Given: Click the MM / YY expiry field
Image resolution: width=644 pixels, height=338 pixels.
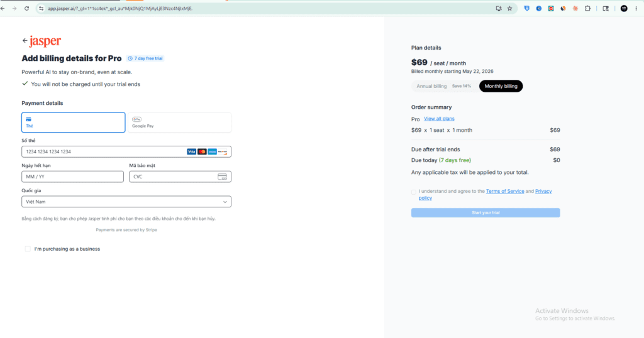Looking at the screenshot, I should (73, 177).
